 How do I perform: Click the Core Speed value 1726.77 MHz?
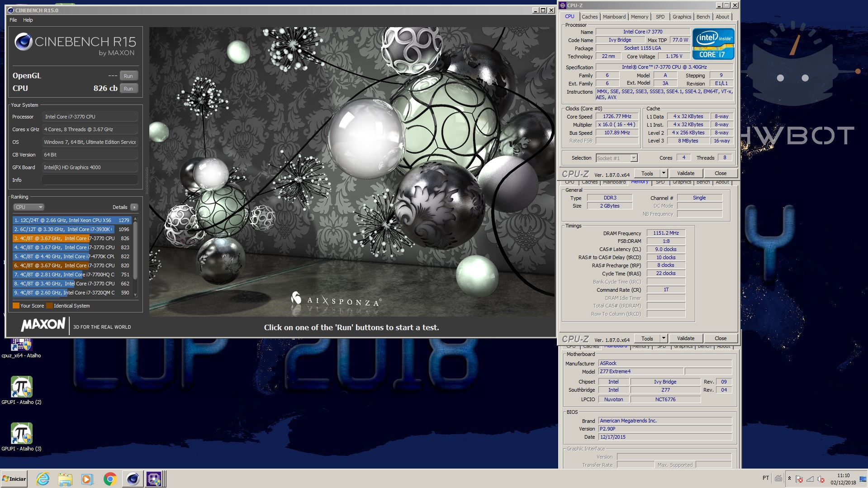pyautogui.click(x=617, y=116)
